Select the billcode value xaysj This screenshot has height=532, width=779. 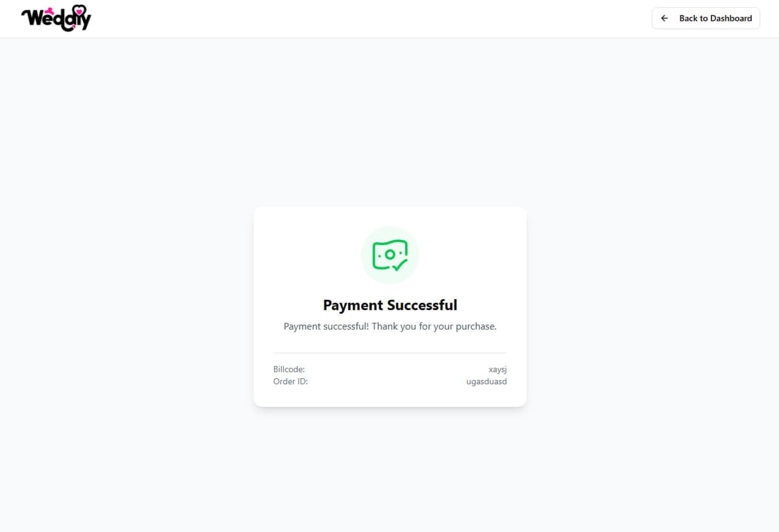(497, 369)
